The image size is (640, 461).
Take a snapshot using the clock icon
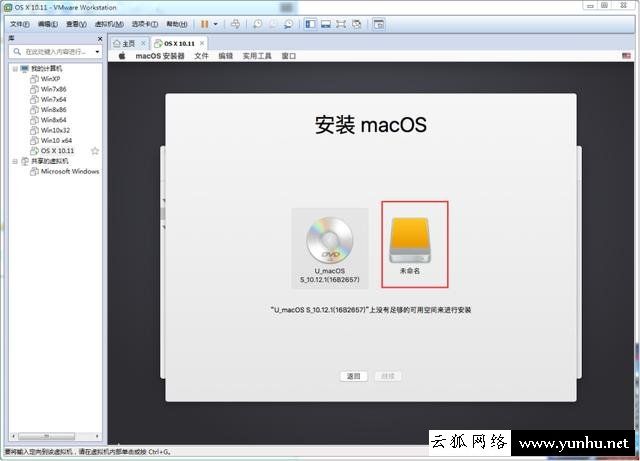(x=258, y=24)
